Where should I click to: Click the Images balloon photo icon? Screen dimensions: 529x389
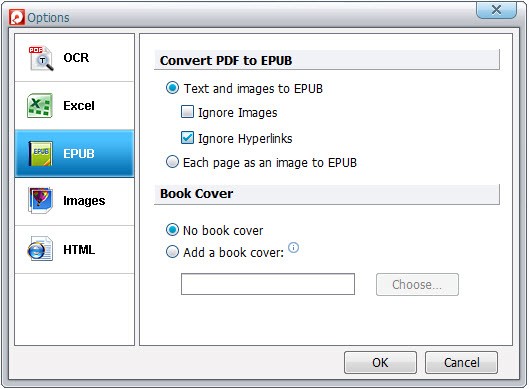coord(40,200)
